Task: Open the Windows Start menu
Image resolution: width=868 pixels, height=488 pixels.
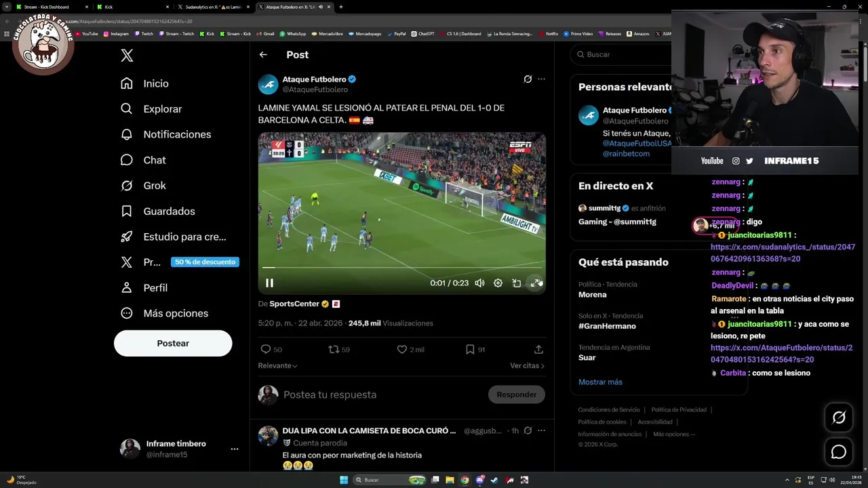Action: pyautogui.click(x=344, y=480)
